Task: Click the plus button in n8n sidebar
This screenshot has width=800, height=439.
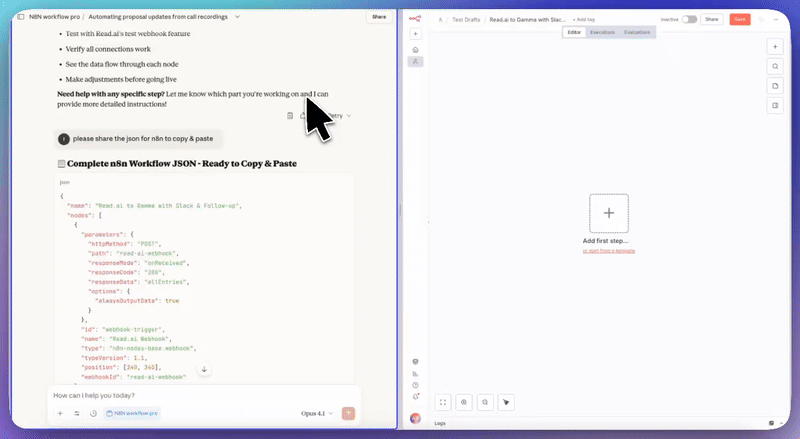Action: point(415,34)
